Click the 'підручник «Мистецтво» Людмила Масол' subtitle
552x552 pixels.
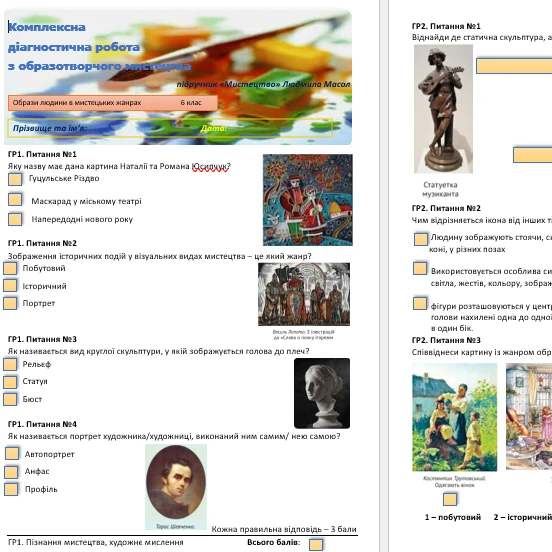(x=263, y=84)
